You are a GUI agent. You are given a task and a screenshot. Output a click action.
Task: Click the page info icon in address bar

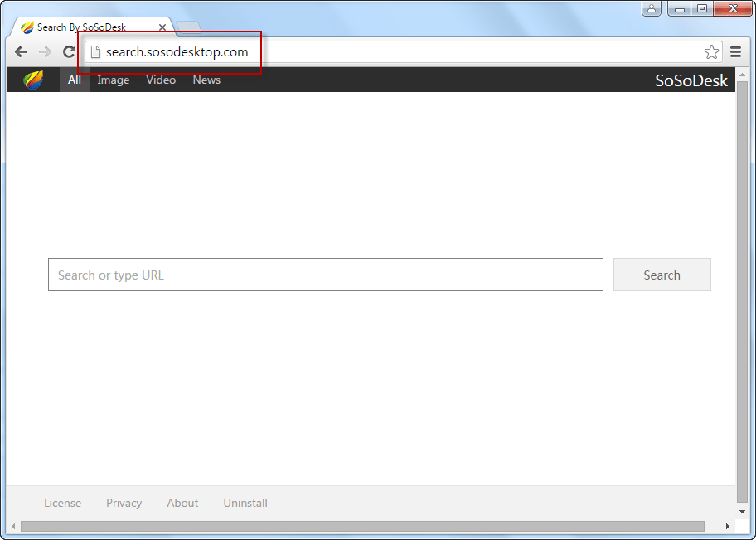point(95,51)
